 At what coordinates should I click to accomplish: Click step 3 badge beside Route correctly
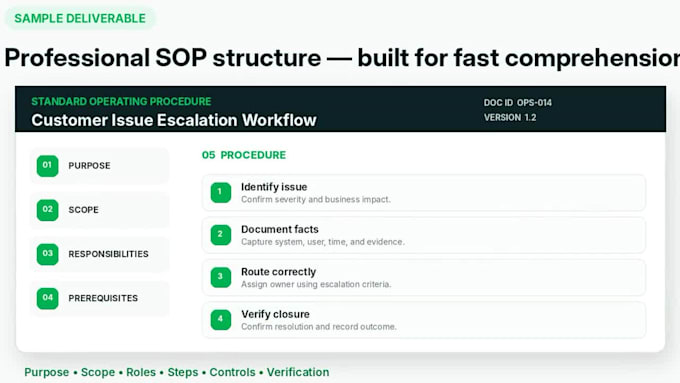[221, 277]
